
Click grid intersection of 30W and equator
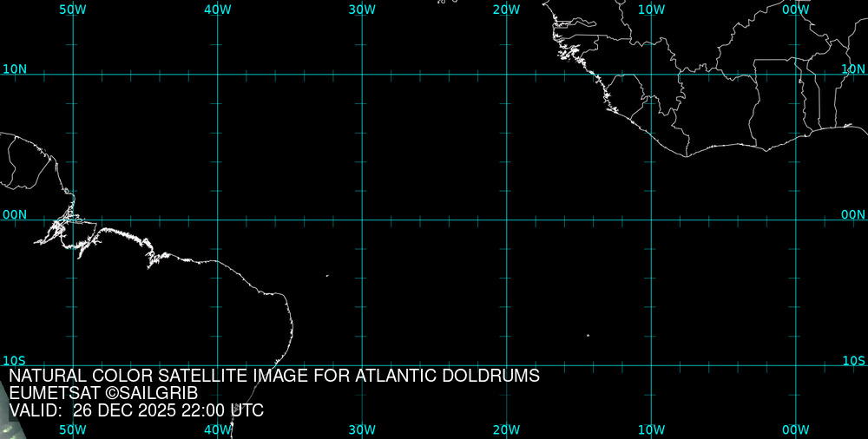pyautogui.click(x=362, y=219)
